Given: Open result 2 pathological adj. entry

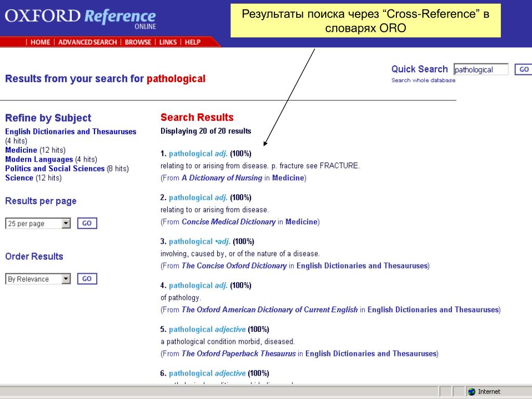Looking at the screenshot, I should pos(198,197).
